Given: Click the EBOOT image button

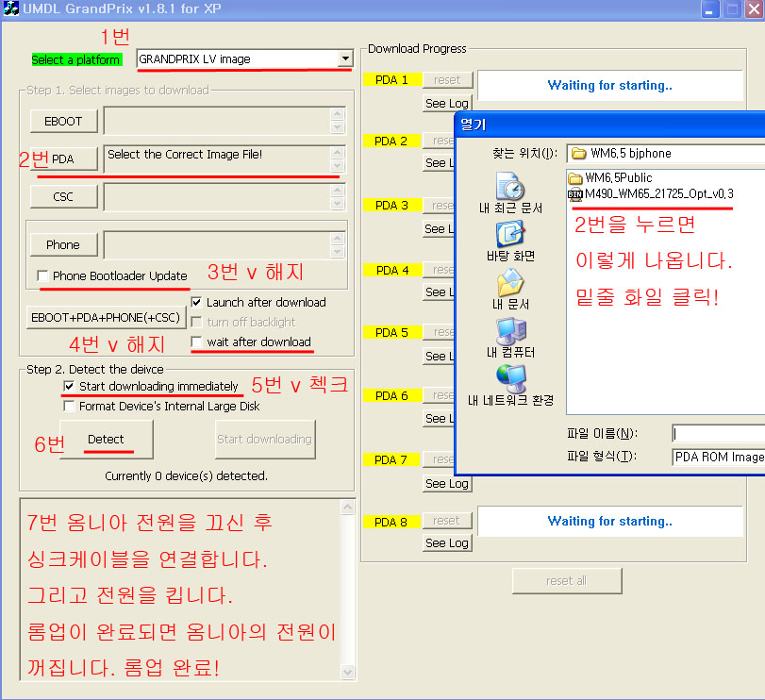Looking at the screenshot, I should (63, 121).
